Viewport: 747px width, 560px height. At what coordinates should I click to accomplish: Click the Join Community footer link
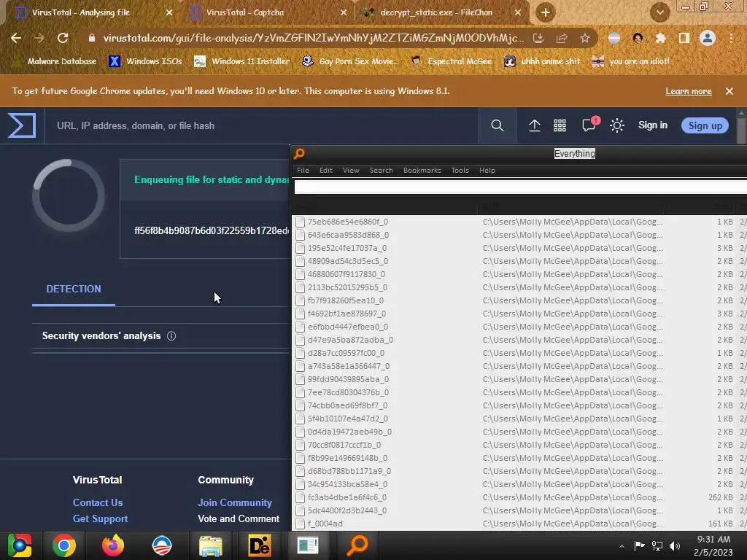235,502
